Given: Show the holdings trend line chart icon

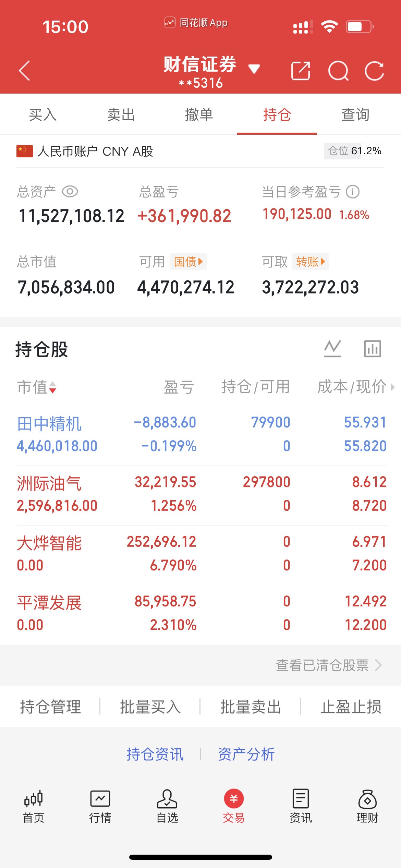Looking at the screenshot, I should pos(333,349).
